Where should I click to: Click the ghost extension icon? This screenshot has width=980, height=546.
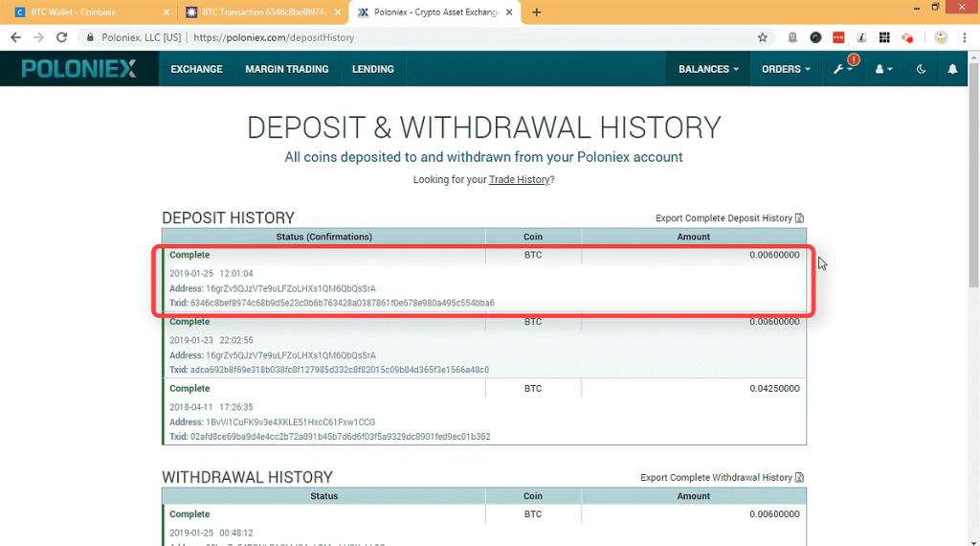coord(792,37)
